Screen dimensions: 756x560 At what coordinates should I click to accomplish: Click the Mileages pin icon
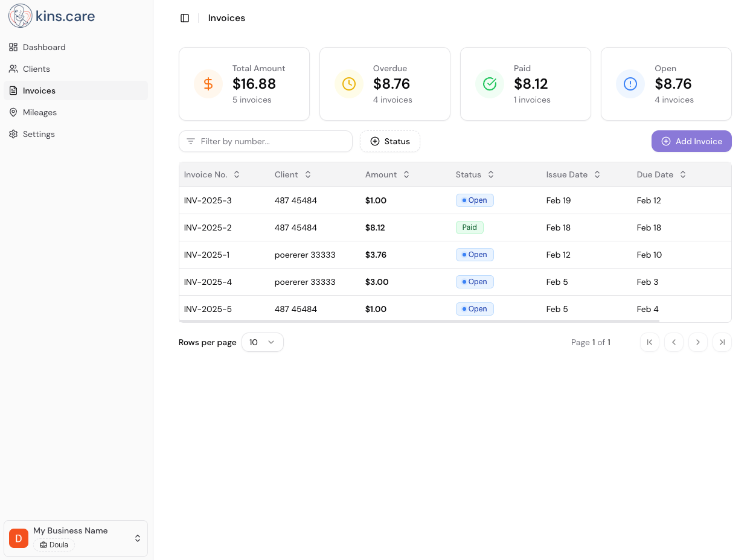(x=13, y=112)
